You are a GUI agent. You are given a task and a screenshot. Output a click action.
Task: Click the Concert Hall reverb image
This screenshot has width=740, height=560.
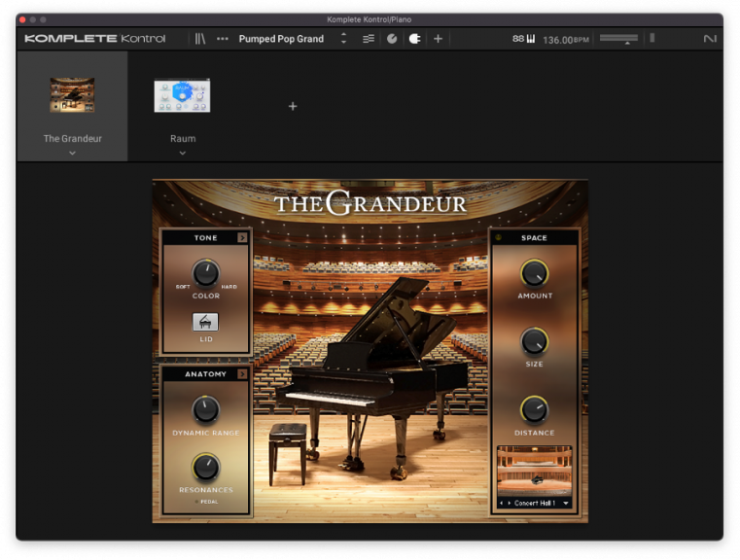tap(534, 471)
